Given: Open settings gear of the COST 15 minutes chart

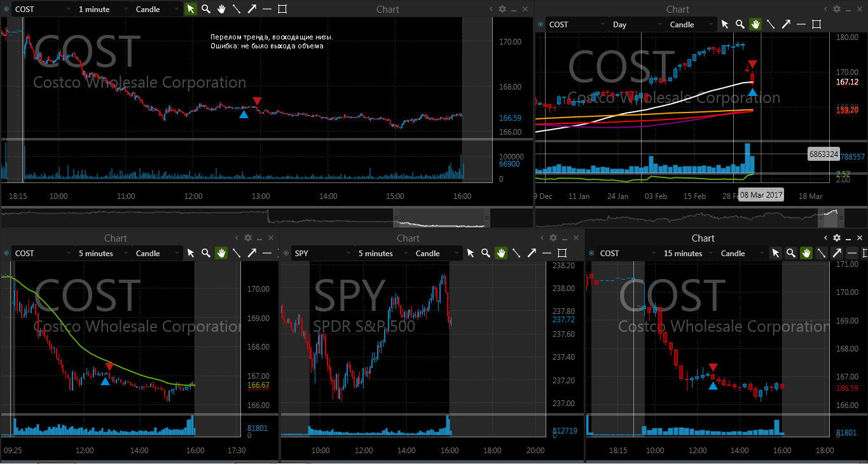Looking at the screenshot, I should coord(837,238).
